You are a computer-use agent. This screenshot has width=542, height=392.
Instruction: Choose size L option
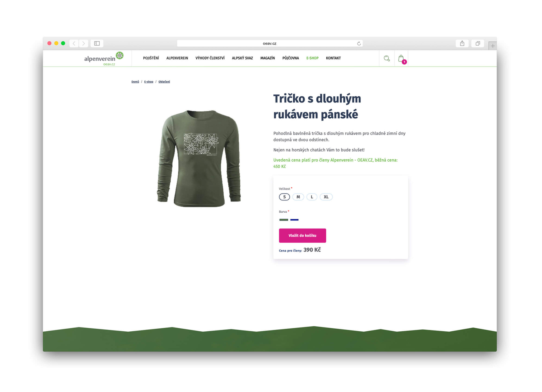pyautogui.click(x=312, y=197)
